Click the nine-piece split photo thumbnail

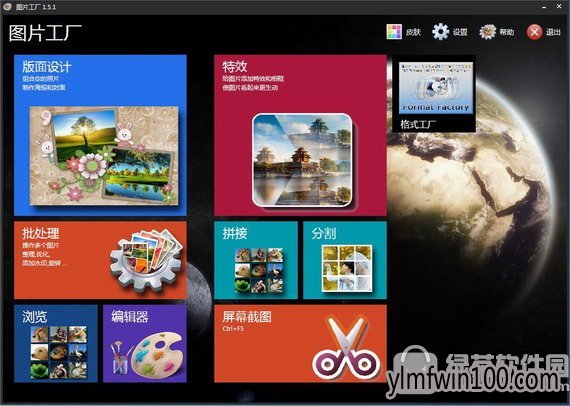point(347,269)
